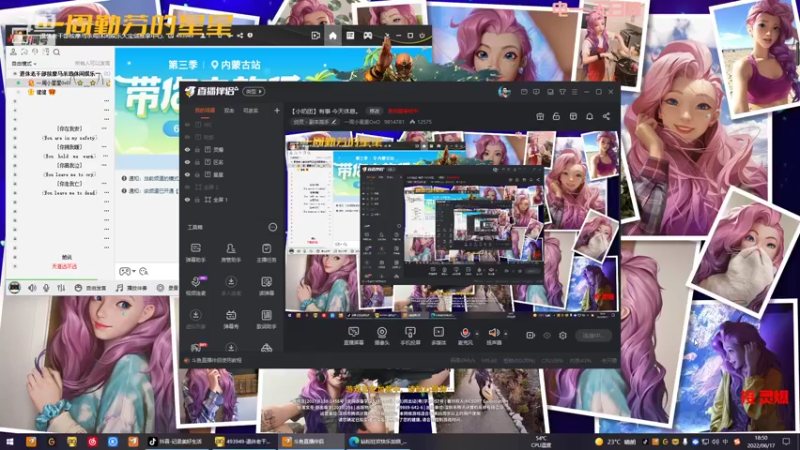Toggle preview eye icon beside settings gear
Image resolution: width=800 pixels, height=450 pixels.
pos(547,335)
